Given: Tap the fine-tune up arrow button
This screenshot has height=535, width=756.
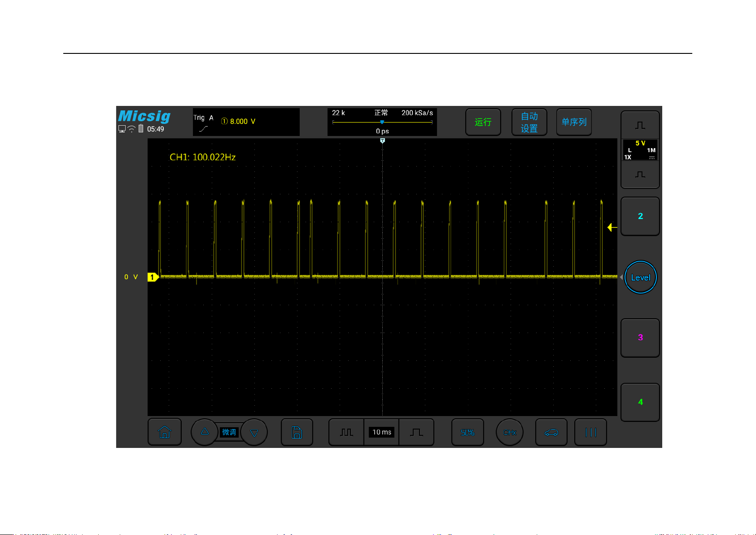Looking at the screenshot, I should (x=205, y=432).
